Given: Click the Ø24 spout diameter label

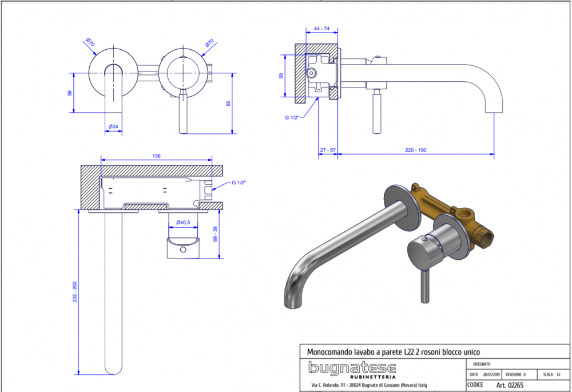Looking at the screenshot, I should (113, 126).
